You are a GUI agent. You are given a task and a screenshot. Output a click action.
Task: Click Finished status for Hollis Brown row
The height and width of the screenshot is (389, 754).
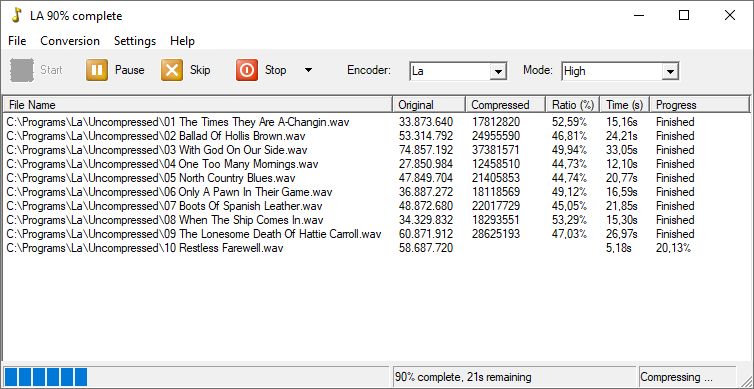pyautogui.click(x=675, y=136)
